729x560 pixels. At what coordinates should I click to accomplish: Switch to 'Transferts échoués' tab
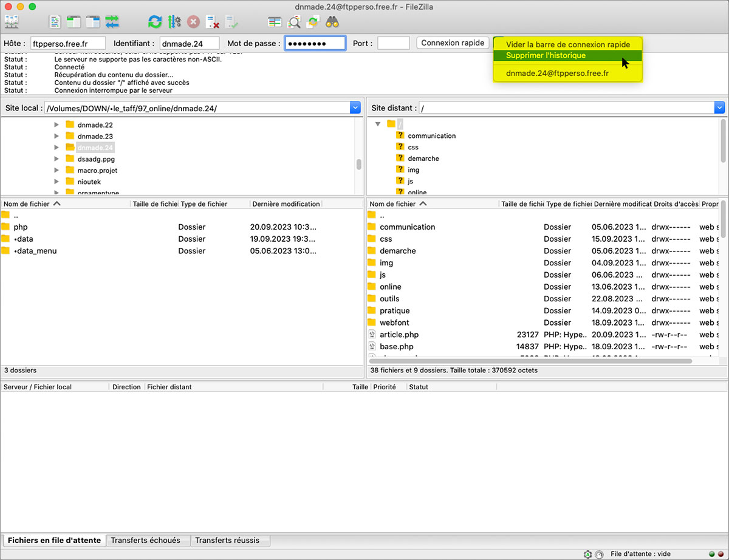point(145,540)
